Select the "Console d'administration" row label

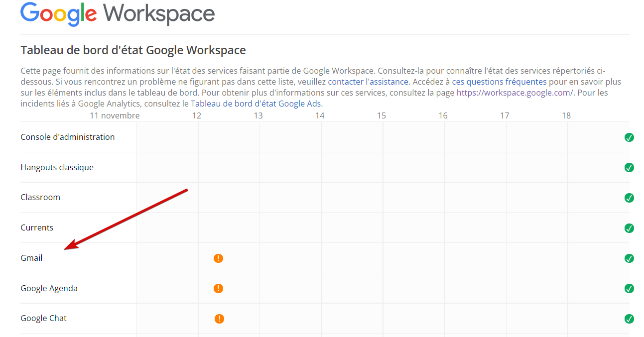[x=68, y=137]
